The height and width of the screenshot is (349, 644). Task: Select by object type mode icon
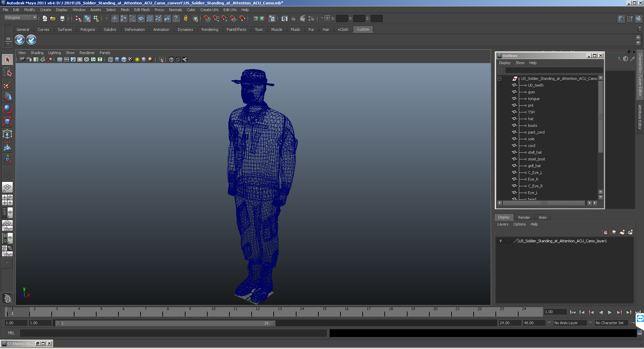point(87,18)
